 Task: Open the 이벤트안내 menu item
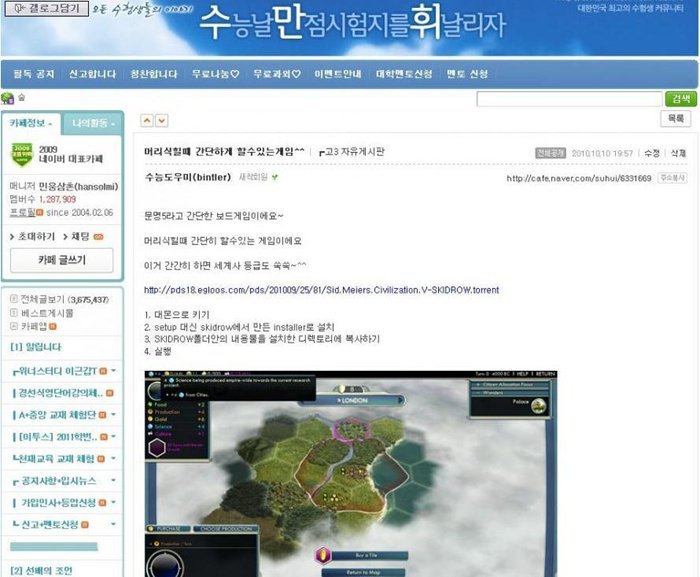(338, 74)
